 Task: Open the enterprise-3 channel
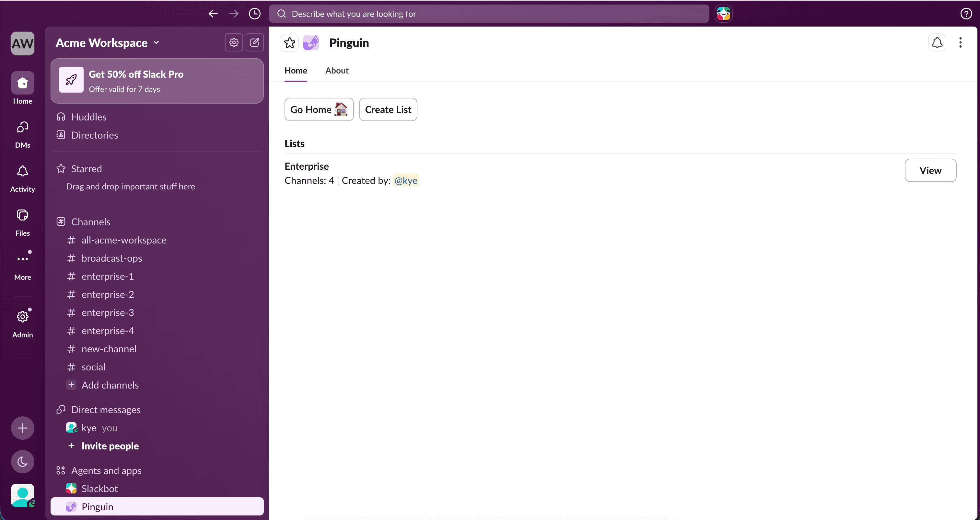click(x=157, y=313)
